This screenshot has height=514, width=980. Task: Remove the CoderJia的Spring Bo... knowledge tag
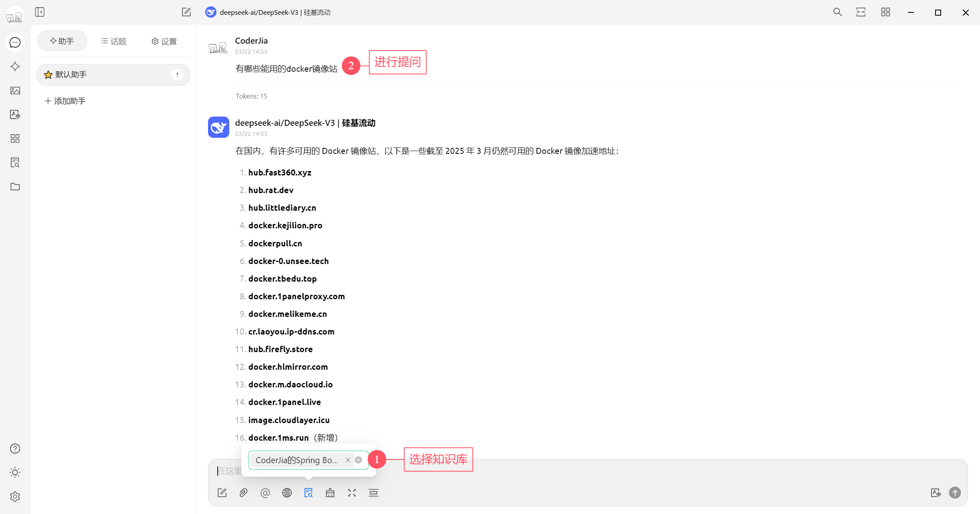(348, 460)
